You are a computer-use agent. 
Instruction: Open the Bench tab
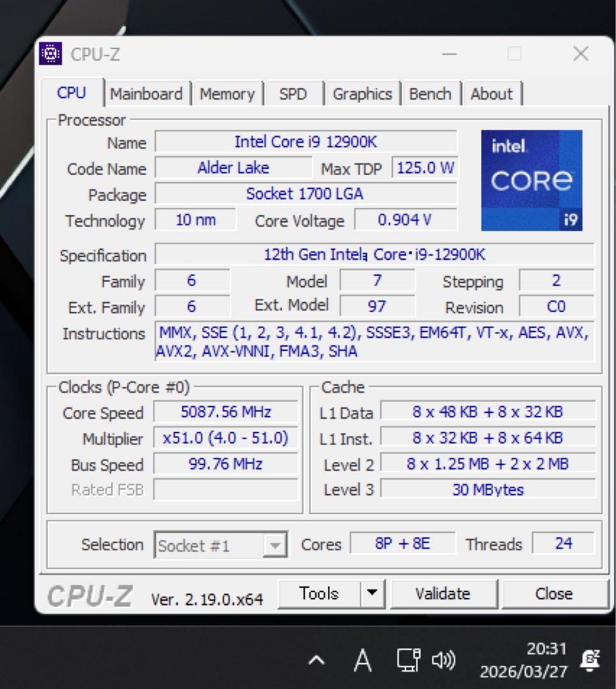[x=430, y=94]
